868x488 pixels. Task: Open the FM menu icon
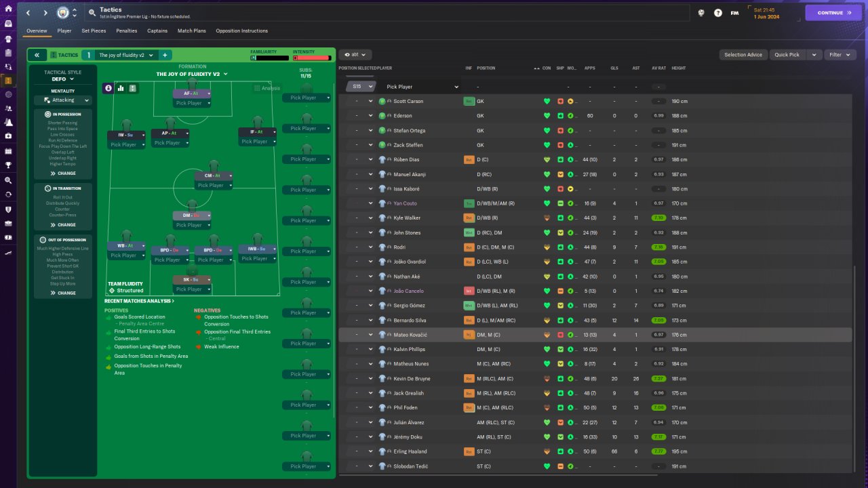735,13
